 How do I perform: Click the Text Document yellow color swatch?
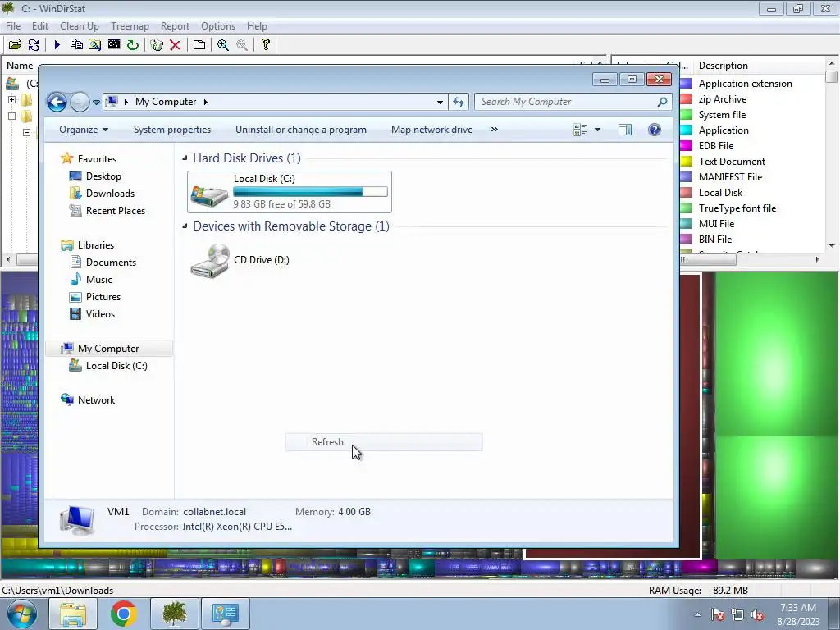[x=687, y=162]
